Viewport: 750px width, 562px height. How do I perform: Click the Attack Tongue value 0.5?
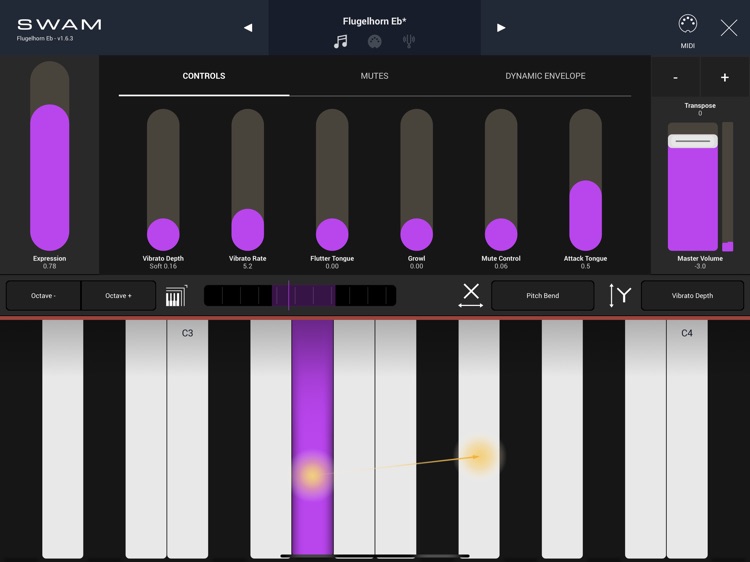[x=585, y=266]
